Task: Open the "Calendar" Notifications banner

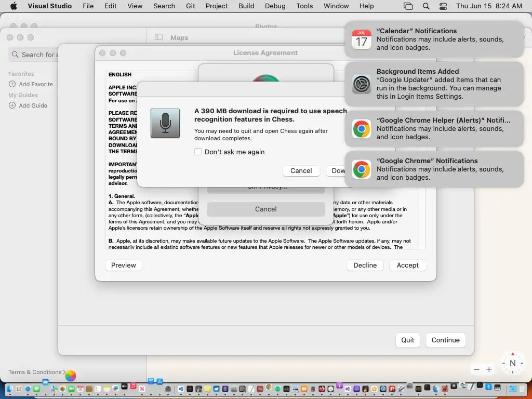Action: point(434,39)
